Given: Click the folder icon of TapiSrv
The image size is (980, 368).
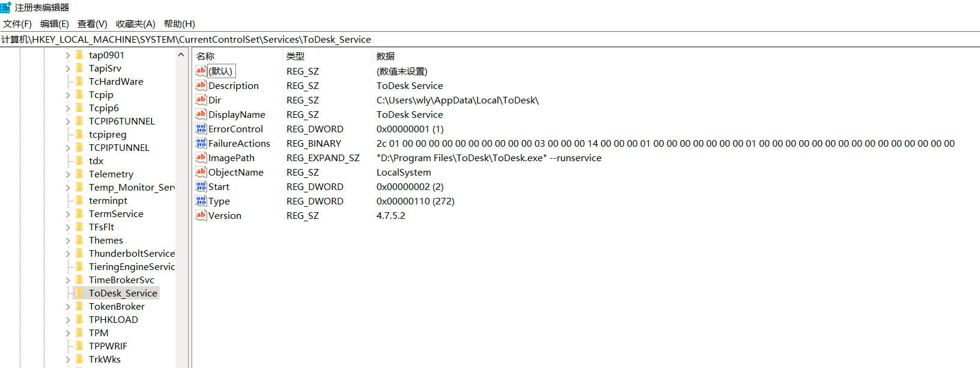Looking at the screenshot, I should (79, 68).
